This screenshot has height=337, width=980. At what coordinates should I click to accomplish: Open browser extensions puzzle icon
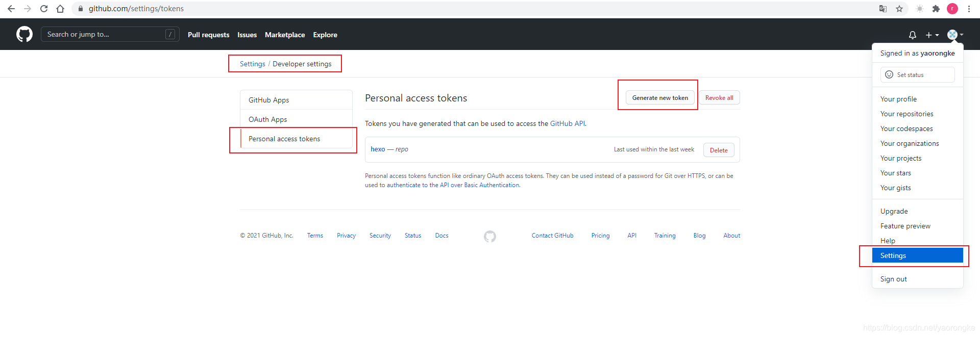[936, 9]
